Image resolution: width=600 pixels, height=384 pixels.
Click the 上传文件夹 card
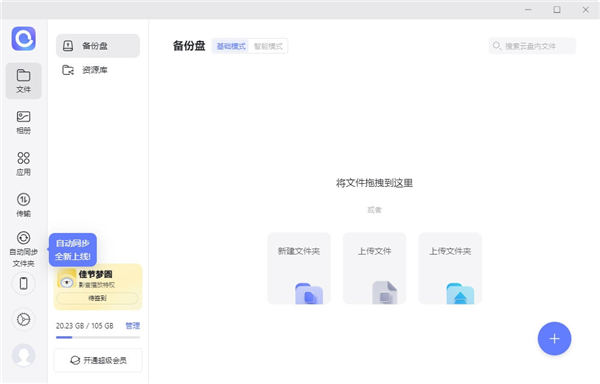pyautogui.click(x=450, y=268)
